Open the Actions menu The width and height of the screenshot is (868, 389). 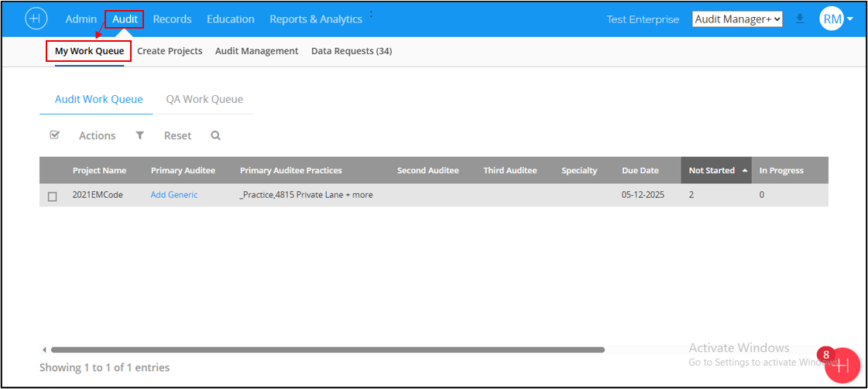click(x=97, y=135)
